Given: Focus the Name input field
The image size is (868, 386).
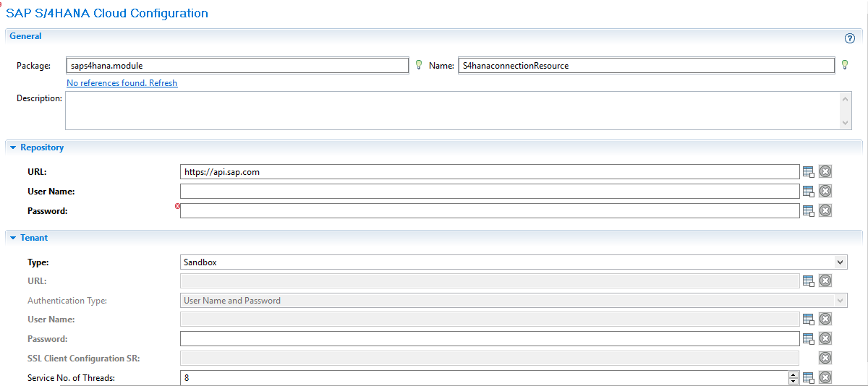Looking at the screenshot, I should pyautogui.click(x=647, y=66).
